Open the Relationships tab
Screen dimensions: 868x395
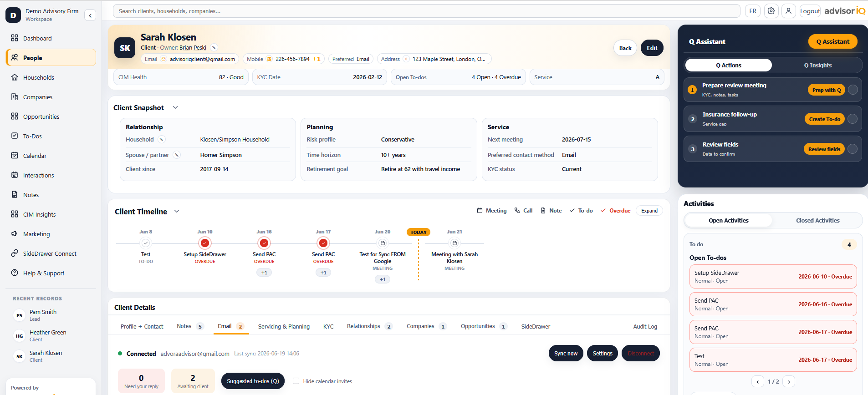(x=369, y=326)
